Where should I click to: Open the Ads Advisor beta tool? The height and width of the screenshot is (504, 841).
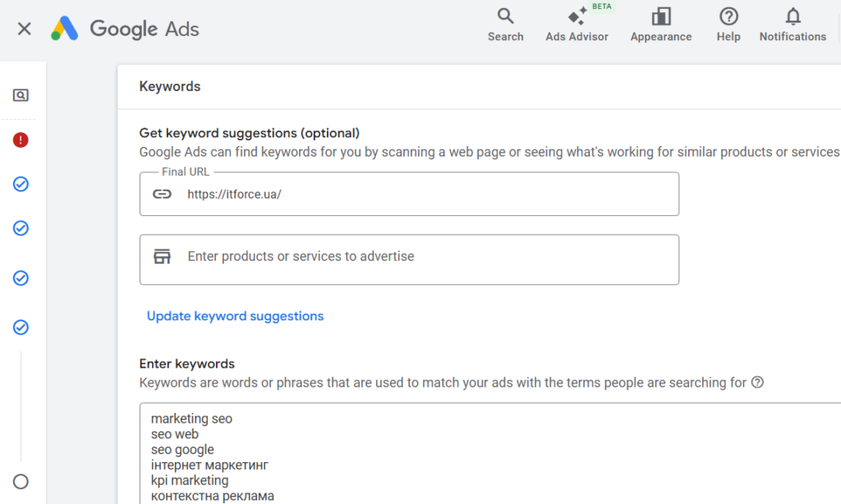(x=577, y=25)
